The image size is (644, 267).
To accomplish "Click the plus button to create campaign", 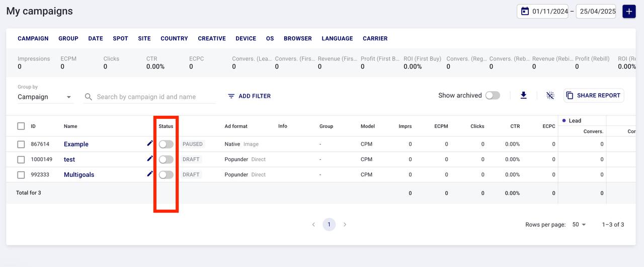I will (x=629, y=11).
